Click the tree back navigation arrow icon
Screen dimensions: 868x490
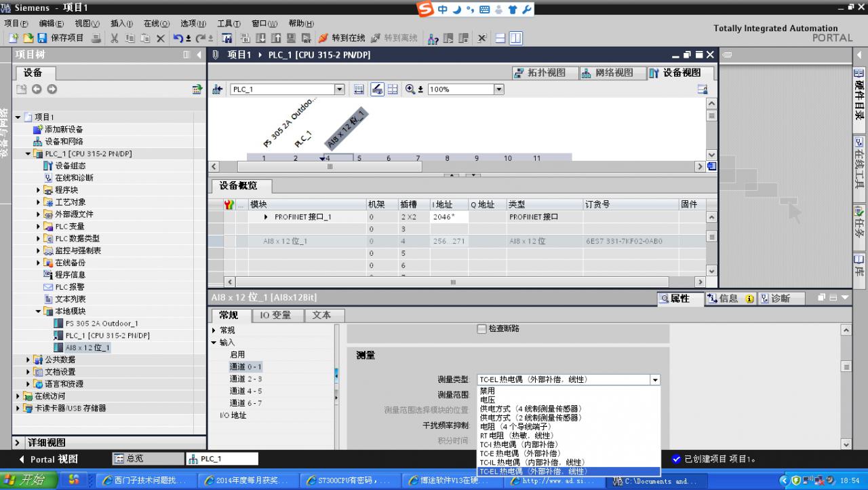[37, 89]
